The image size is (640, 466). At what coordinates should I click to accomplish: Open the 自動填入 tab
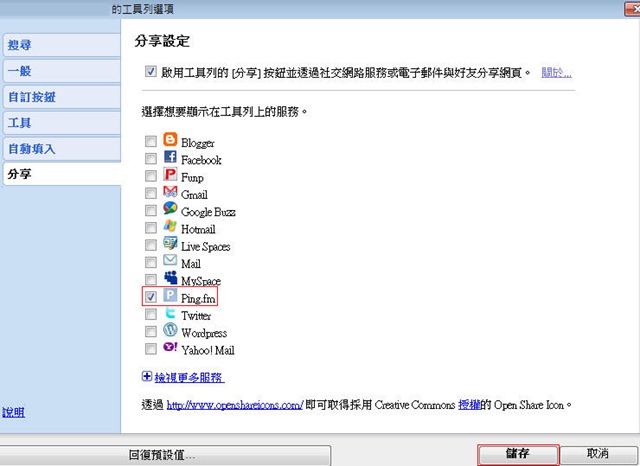pyautogui.click(x=62, y=149)
